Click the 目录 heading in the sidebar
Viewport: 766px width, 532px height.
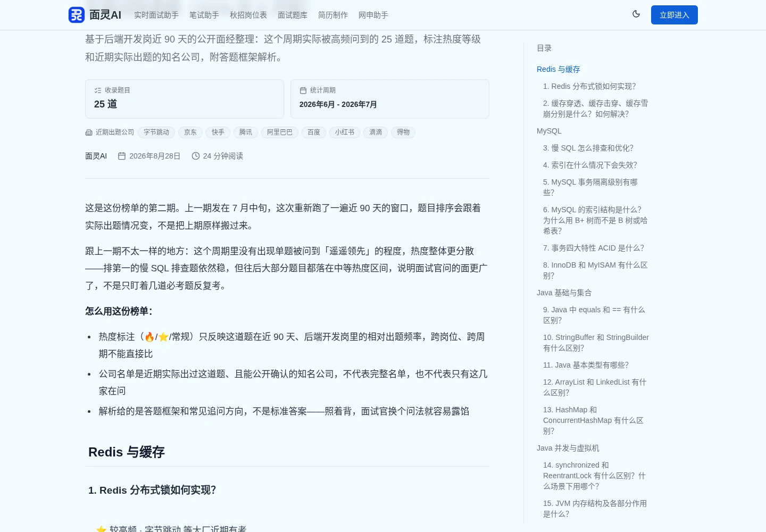(x=544, y=48)
